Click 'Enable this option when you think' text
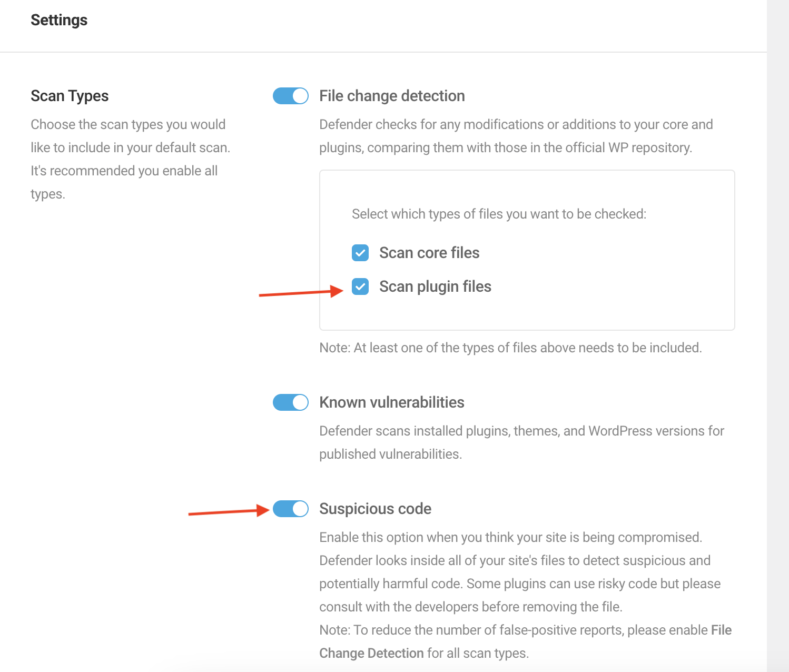Screen dimensions: 789x672 [510, 537]
